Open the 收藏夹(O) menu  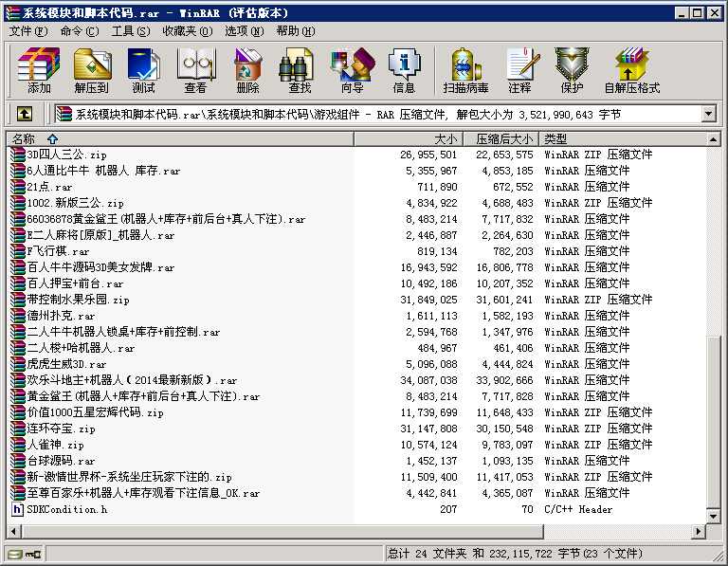187,31
